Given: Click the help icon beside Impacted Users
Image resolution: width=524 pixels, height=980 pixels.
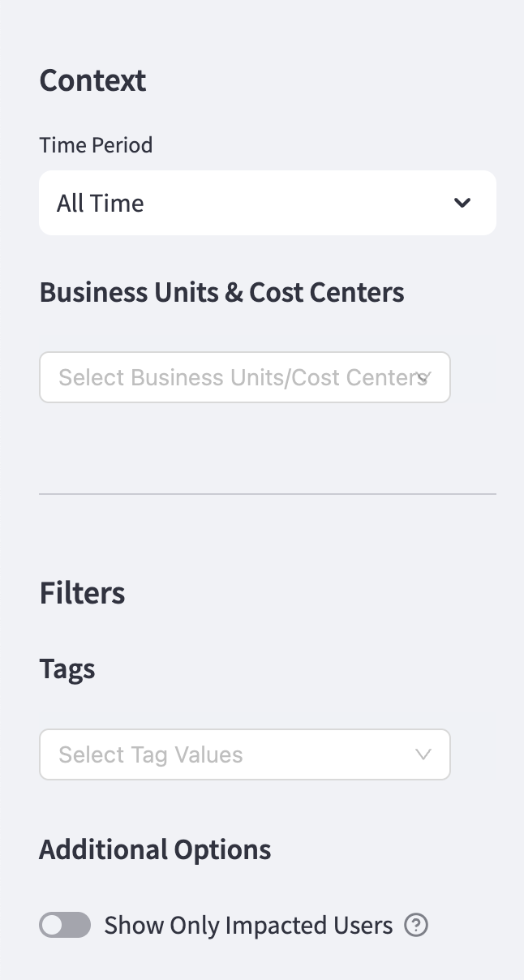Looking at the screenshot, I should pyautogui.click(x=416, y=925).
